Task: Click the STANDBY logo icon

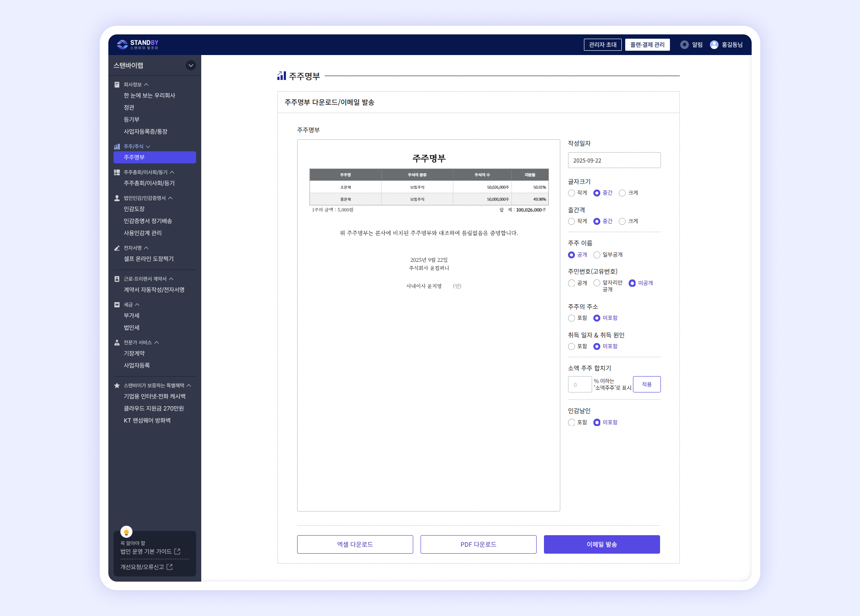Action: pos(123,44)
